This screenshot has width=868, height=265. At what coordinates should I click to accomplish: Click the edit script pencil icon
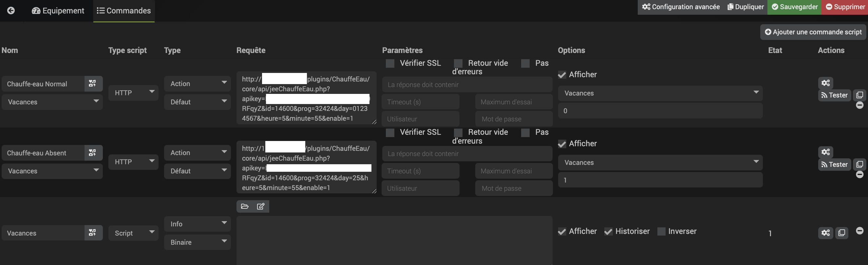click(x=261, y=206)
